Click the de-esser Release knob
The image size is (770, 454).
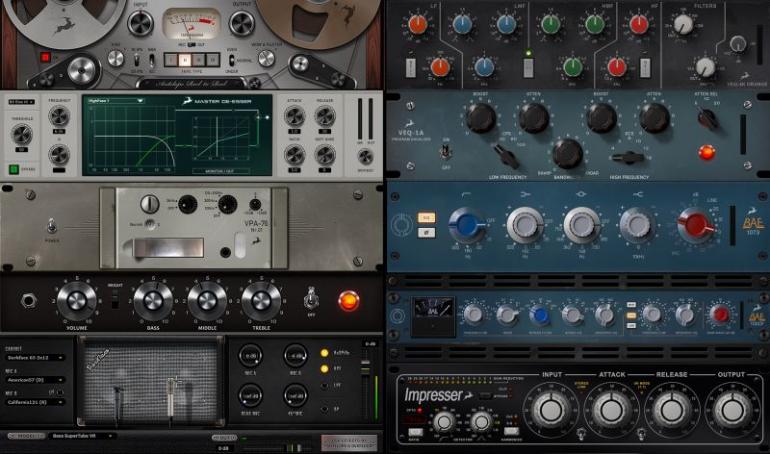[325, 117]
